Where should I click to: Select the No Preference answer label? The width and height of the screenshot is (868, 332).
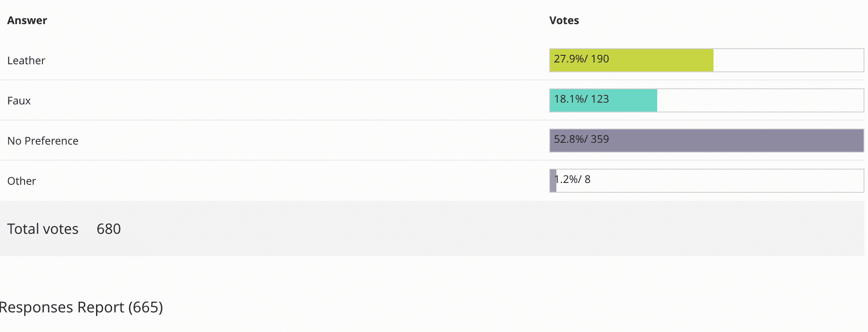(x=43, y=141)
